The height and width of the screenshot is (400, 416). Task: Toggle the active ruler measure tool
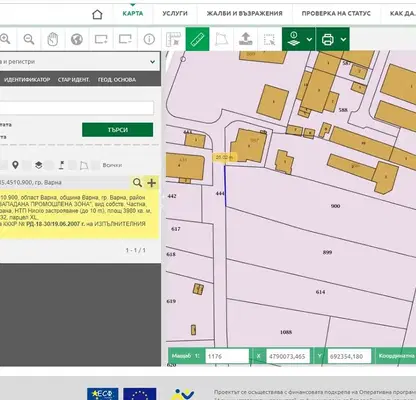tap(197, 39)
